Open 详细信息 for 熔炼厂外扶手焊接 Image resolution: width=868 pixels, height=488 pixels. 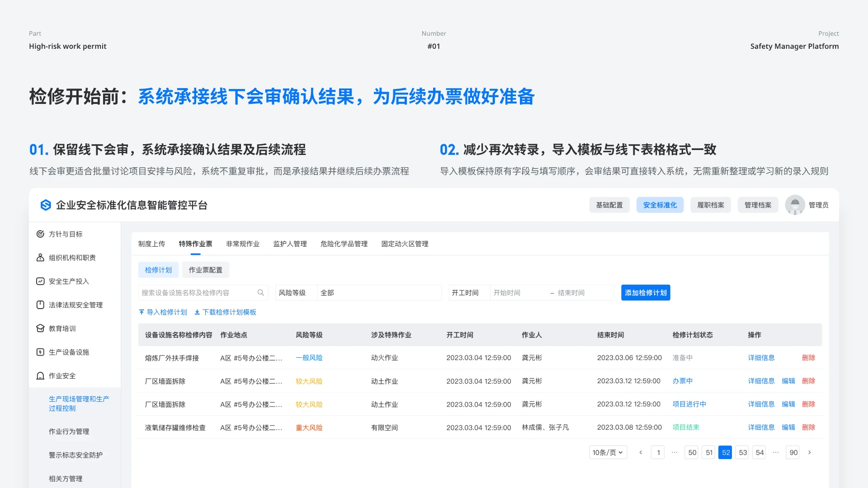tap(761, 358)
